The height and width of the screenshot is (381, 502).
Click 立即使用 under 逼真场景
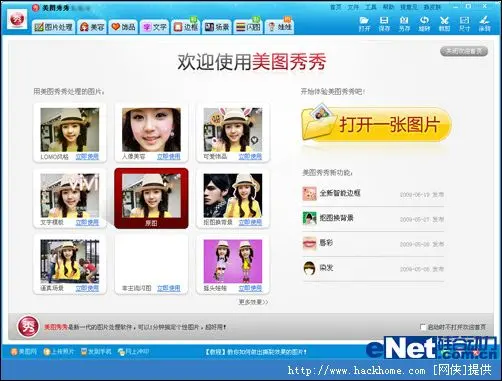tap(87, 288)
